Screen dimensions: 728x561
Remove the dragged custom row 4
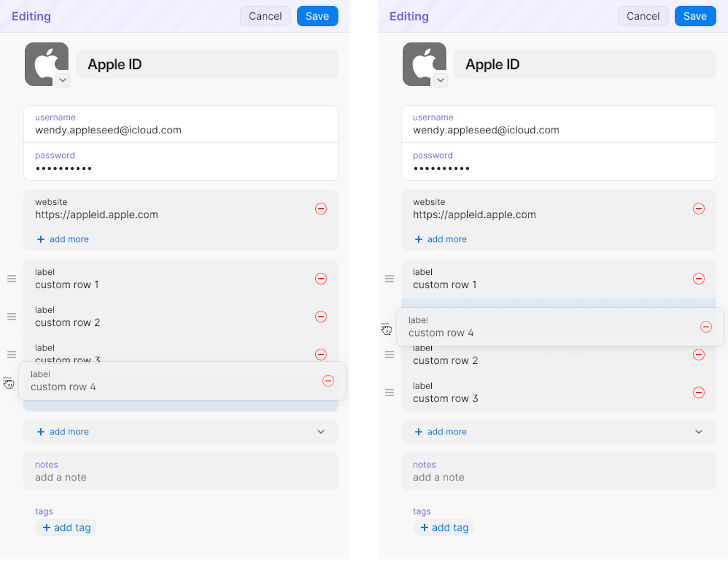coord(329,381)
